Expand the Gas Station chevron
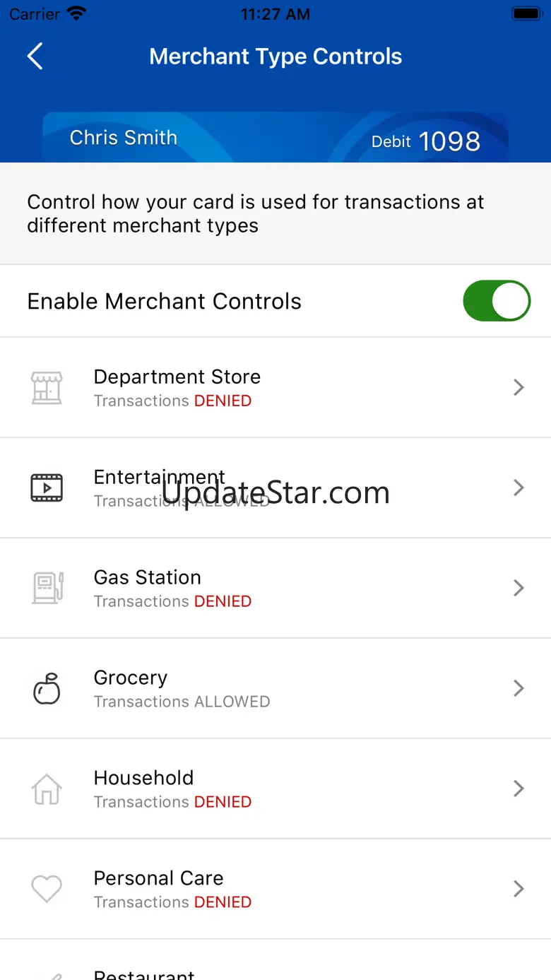Image resolution: width=551 pixels, height=980 pixels. [519, 588]
